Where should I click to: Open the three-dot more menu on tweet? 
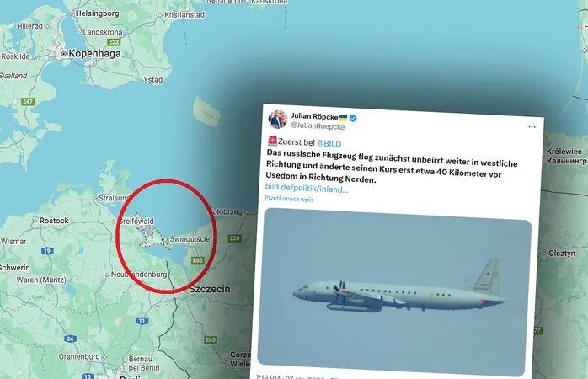click(x=532, y=127)
